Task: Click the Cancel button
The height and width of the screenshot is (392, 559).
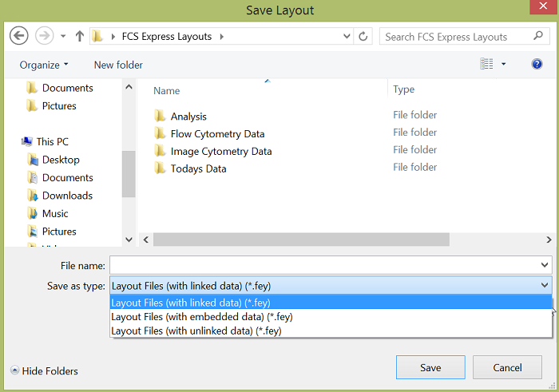Action: click(x=507, y=367)
